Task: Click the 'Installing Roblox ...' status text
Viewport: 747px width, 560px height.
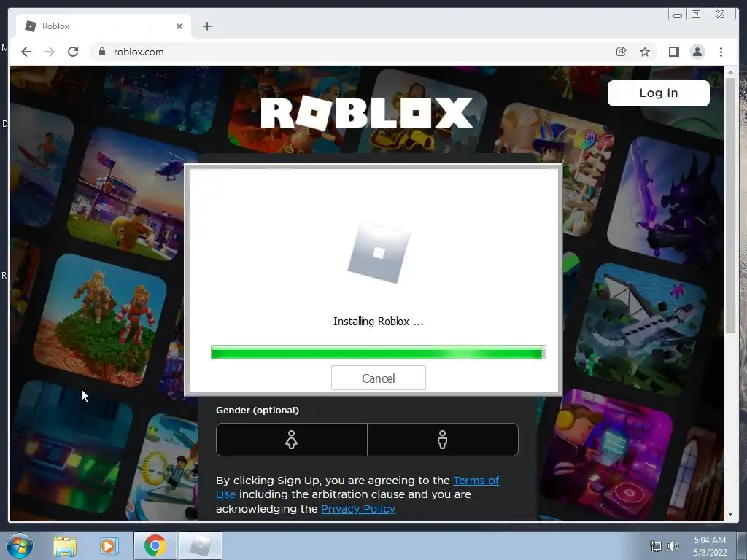Action: [379, 322]
